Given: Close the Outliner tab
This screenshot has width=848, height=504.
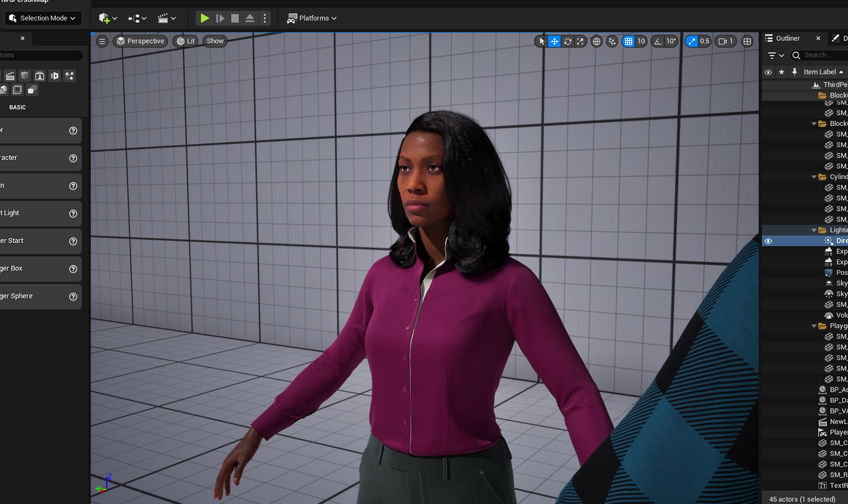Looking at the screenshot, I should [x=818, y=38].
